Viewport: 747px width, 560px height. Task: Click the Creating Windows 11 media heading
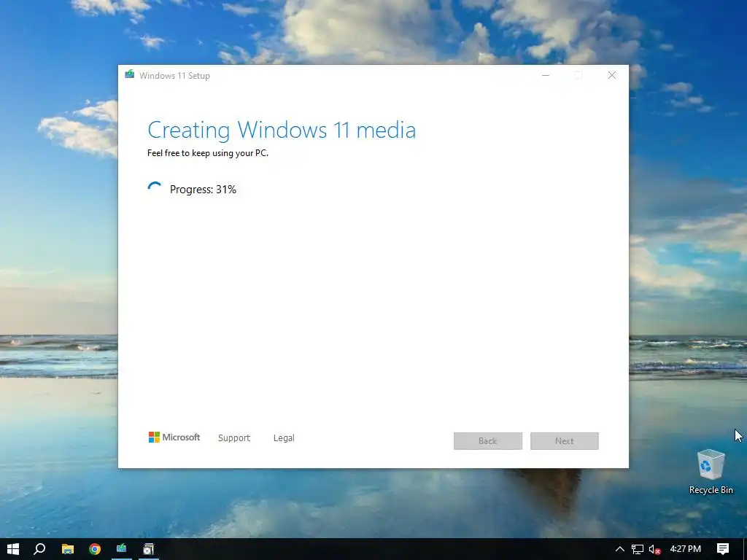pyautogui.click(x=282, y=130)
